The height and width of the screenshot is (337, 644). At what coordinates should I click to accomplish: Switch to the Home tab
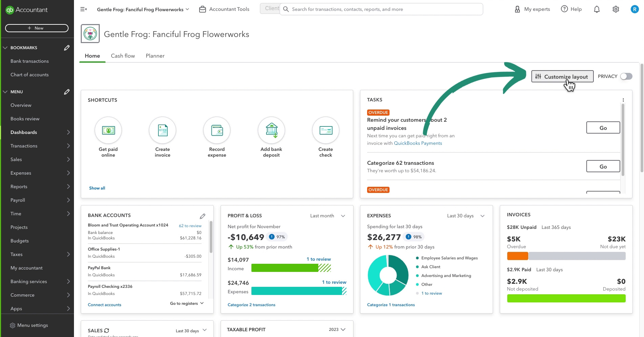click(92, 56)
